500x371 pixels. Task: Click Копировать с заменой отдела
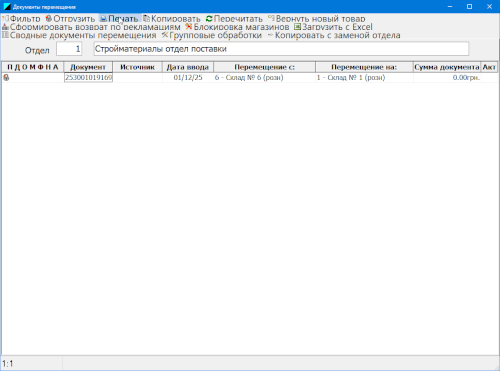pos(334,35)
